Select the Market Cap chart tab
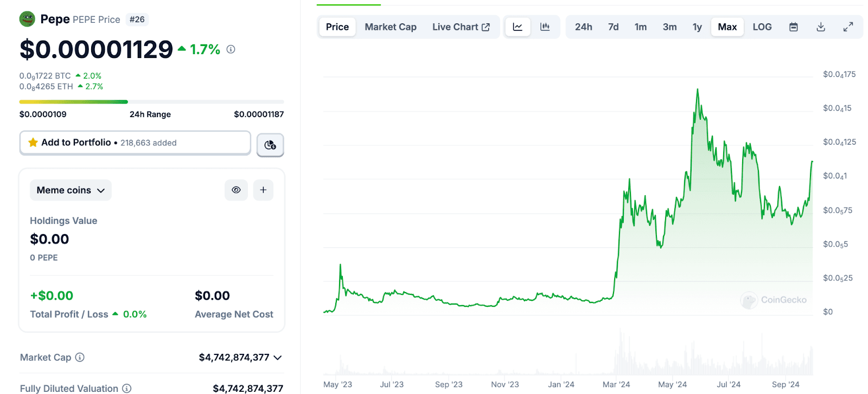 pyautogui.click(x=391, y=27)
